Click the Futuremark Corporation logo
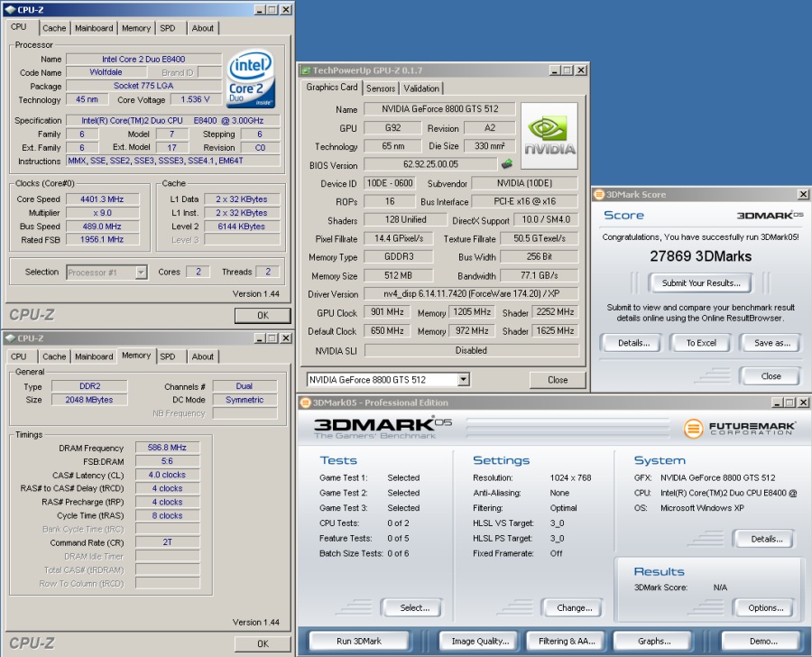This screenshot has height=657, width=812. (738, 428)
